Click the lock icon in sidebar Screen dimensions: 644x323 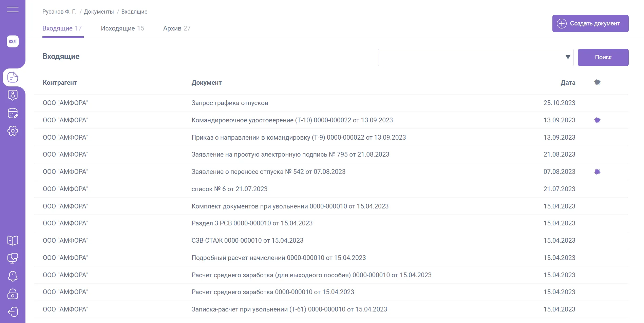pos(13,294)
